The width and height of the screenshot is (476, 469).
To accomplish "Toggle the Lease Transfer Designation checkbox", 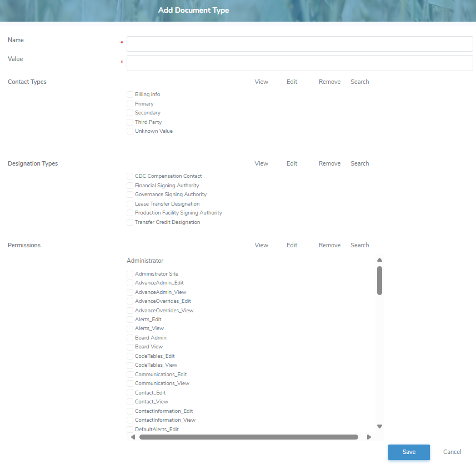I will [x=130, y=204].
